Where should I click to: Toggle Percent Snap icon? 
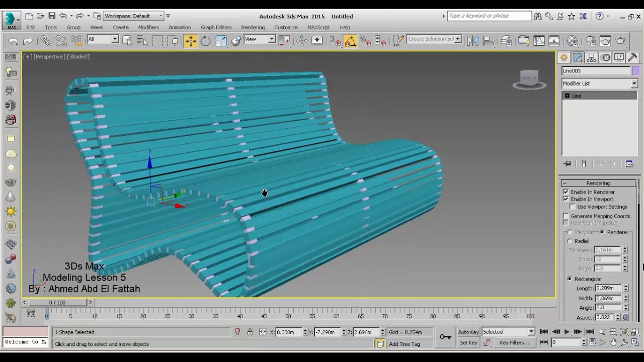[365, 41]
